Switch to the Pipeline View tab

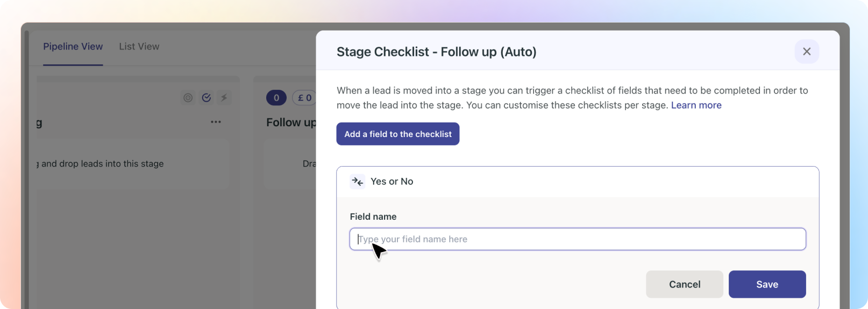[73, 47]
